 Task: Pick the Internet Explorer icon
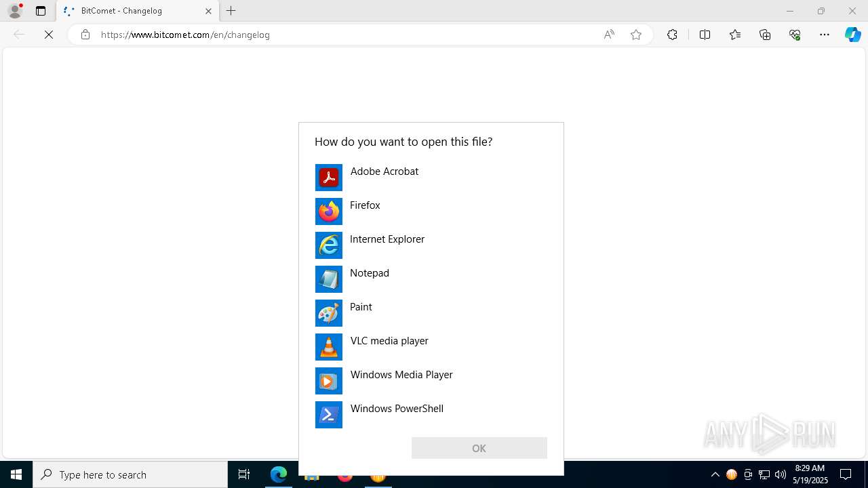(x=329, y=245)
